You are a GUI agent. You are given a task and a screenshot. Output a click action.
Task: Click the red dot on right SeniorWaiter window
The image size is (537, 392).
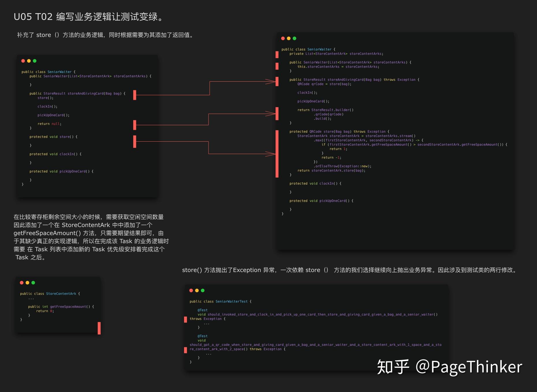pos(283,38)
